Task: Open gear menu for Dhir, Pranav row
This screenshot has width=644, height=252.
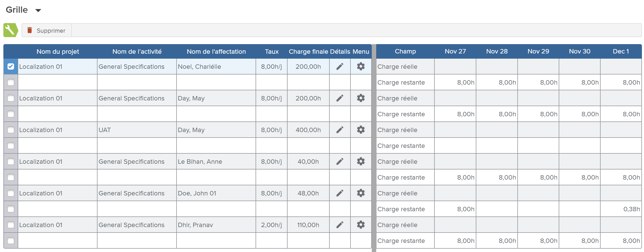Action: (x=361, y=225)
